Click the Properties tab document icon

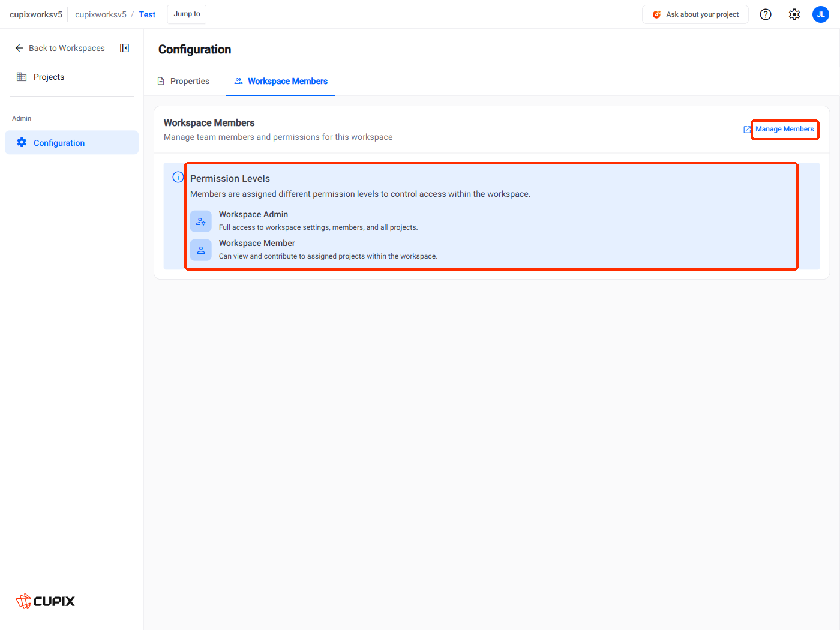point(161,81)
